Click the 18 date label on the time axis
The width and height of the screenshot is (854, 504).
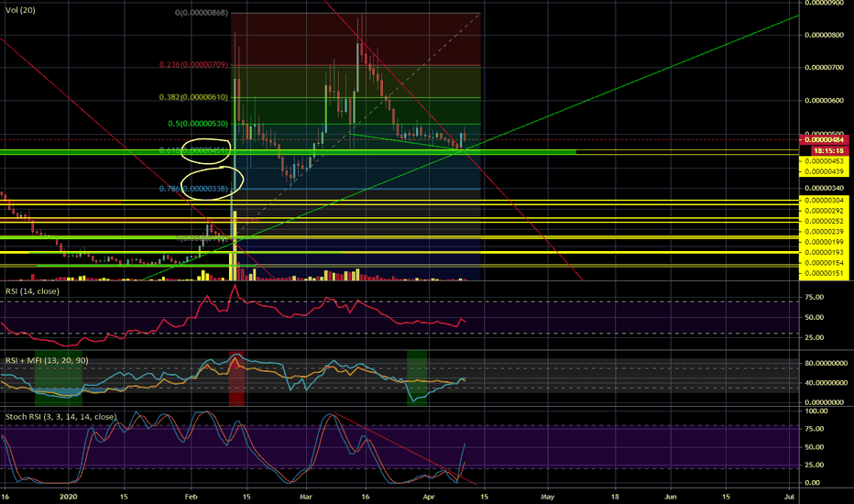(615, 497)
